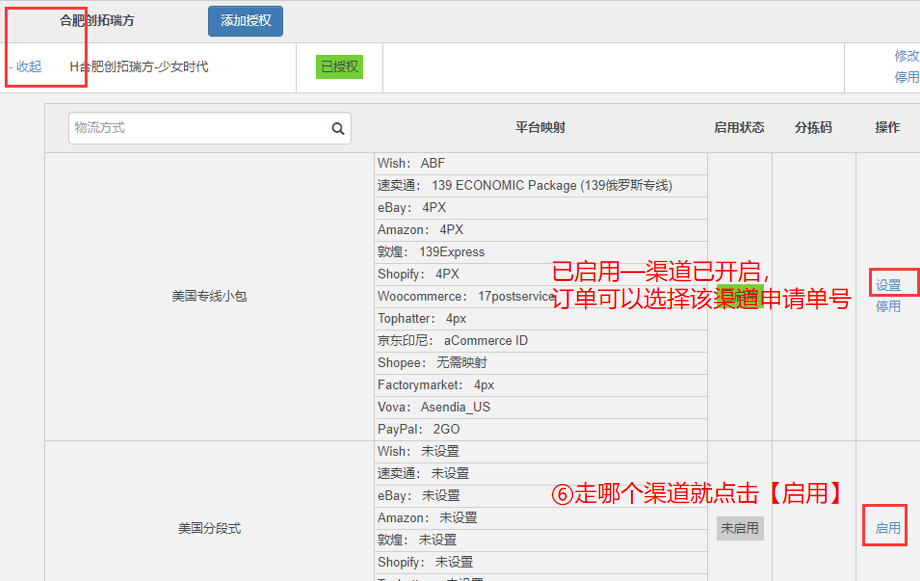Viewport: 920px width, 581px height.
Task: Select the 京东印尼: aCommerce ID row
Action: pyautogui.click(x=541, y=340)
